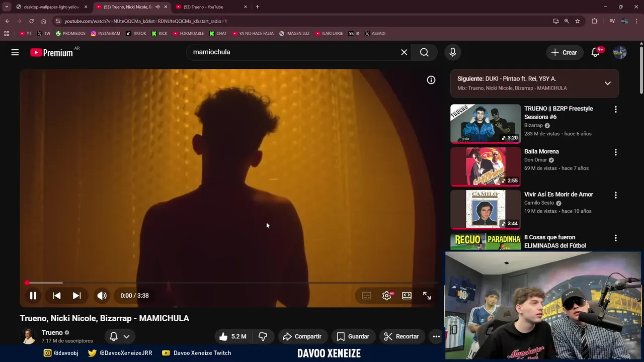Open 8 Cosas que fueron ELIMINADAS title

tap(555, 241)
